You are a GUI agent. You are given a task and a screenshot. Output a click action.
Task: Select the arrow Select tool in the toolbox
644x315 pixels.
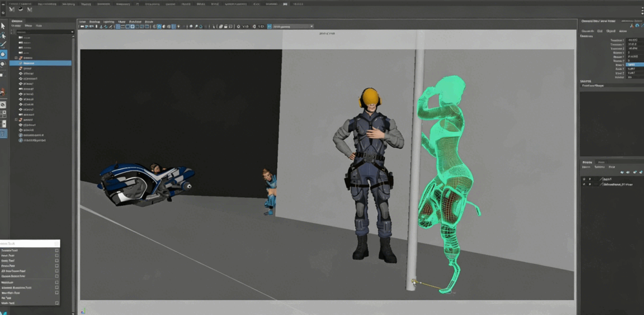pos(3,27)
